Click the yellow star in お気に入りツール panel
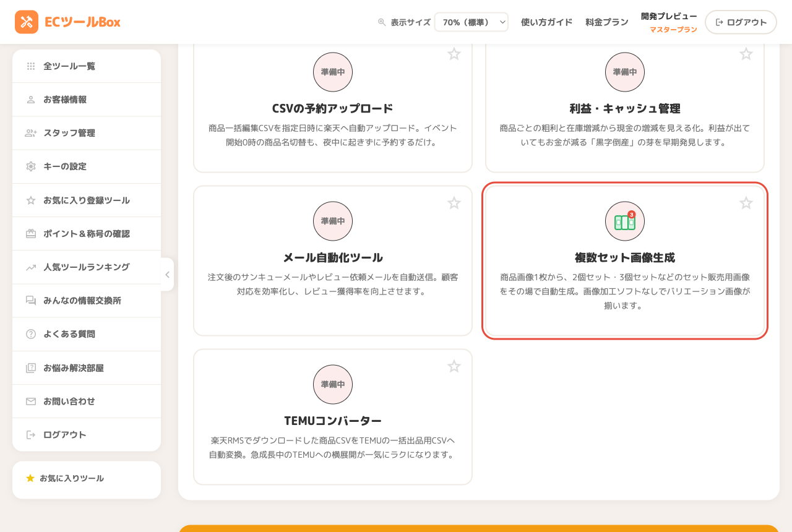The image size is (792, 532). point(30,478)
